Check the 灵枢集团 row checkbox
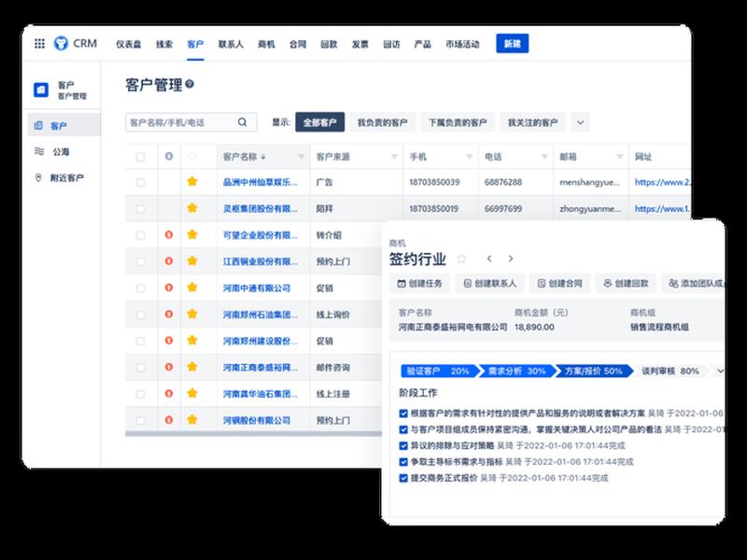The height and width of the screenshot is (560, 747). pyautogui.click(x=141, y=208)
